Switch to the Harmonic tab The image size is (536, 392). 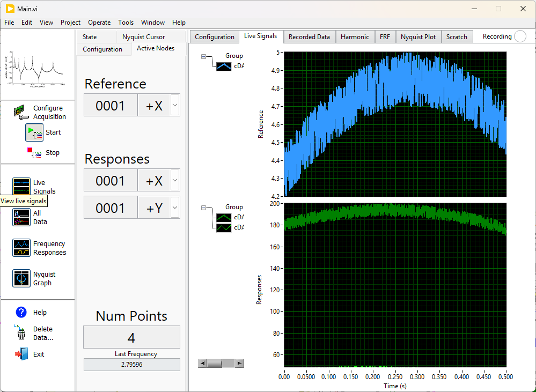tap(355, 37)
